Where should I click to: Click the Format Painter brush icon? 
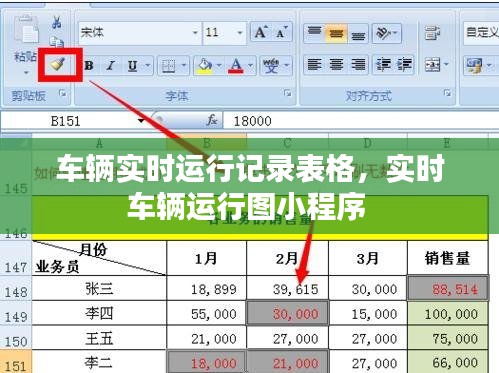pos(59,64)
